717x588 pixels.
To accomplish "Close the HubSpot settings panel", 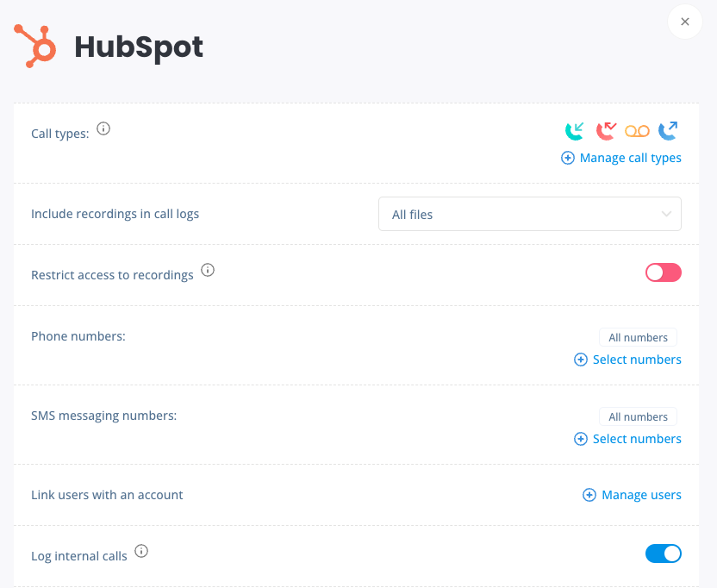I will click(x=684, y=22).
